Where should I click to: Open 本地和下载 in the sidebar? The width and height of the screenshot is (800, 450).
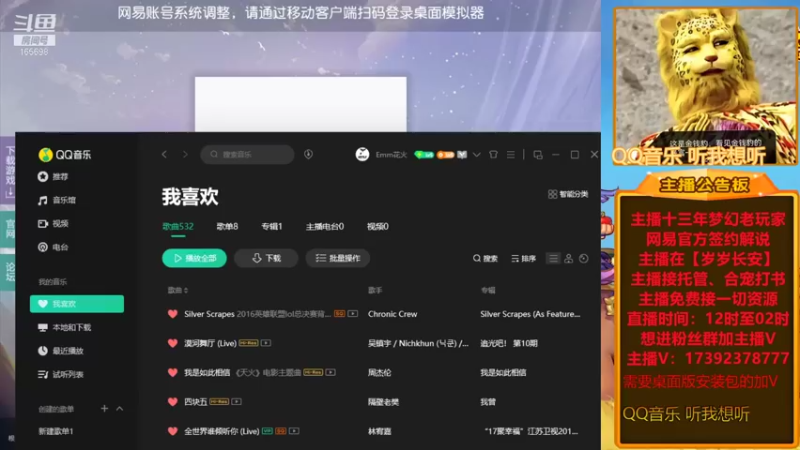(x=64, y=328)
